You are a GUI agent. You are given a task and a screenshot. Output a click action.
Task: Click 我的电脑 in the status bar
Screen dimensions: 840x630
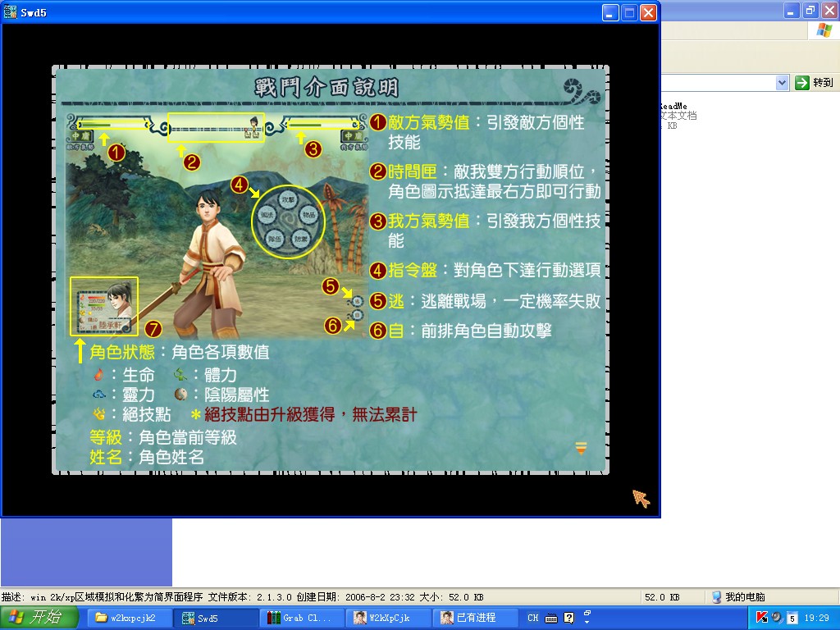738,597
